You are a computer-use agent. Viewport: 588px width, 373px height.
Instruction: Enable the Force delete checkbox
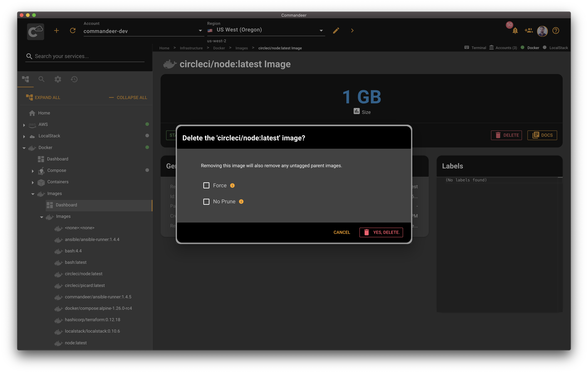tap(206, 185)
